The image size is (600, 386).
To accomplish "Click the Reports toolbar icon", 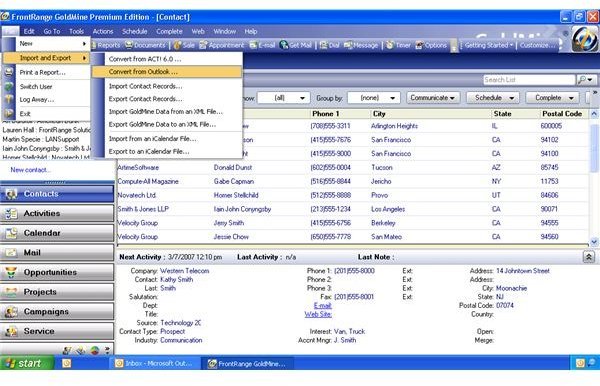I will click(x=106, y=45).
